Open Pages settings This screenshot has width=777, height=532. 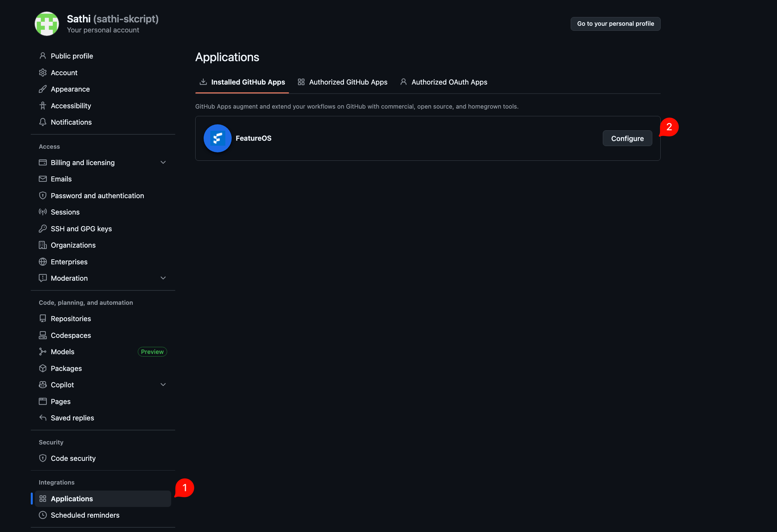(103, 401)
